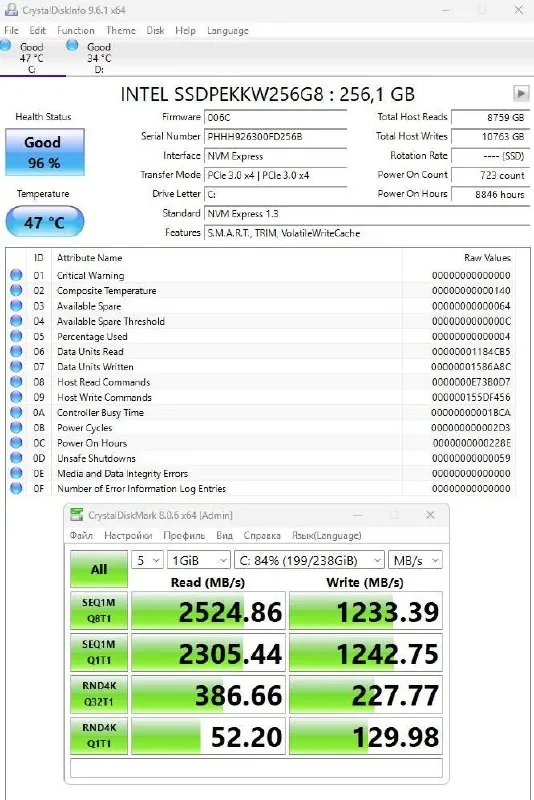Click the 2524.86 SEQ1M Q8T1 read result
Viewport: 534px width, 800px height.
point(208,611)
